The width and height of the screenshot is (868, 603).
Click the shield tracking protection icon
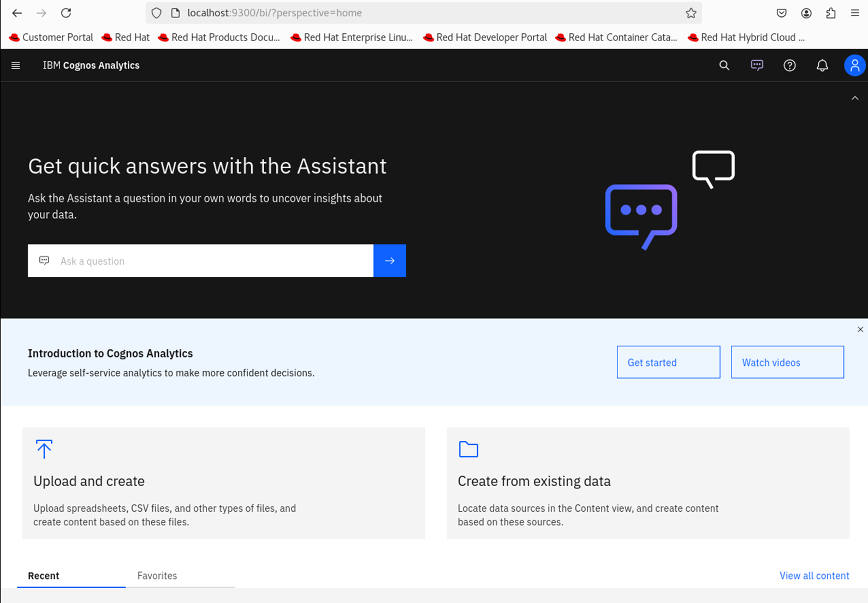point(157,13)
